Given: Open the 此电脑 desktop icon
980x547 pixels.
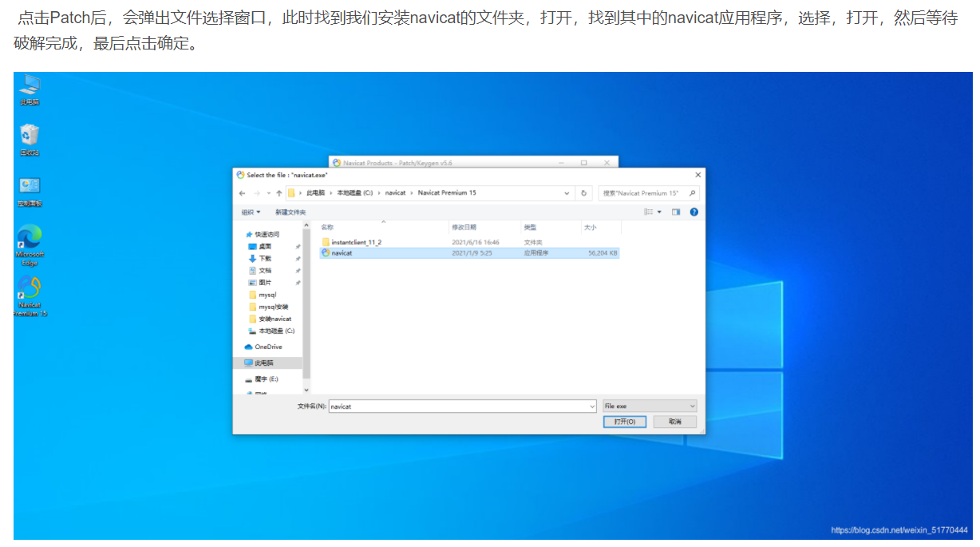Looking at the screenshot, I should 30,89.
